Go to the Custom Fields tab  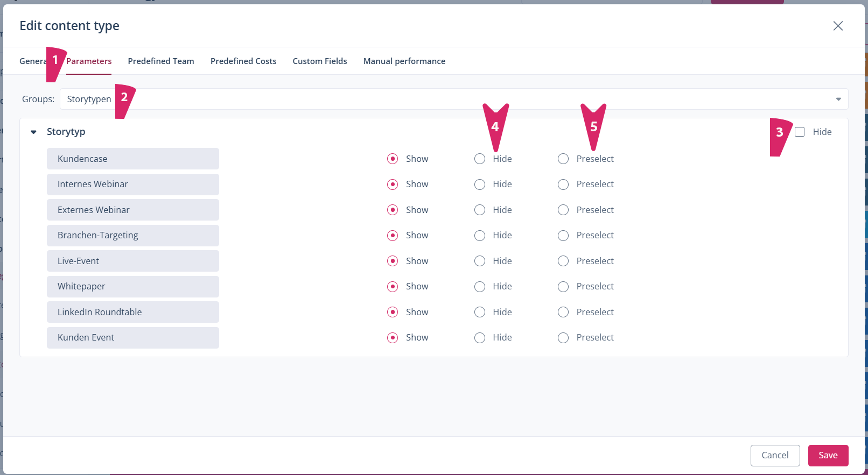click(320, 61)
